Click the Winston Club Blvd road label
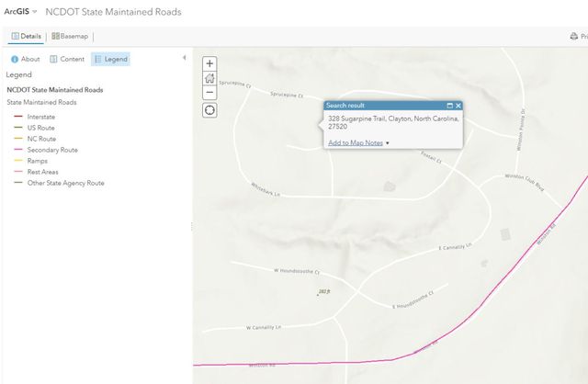This screenshot has width=588, height=384. tap(524, 182)
